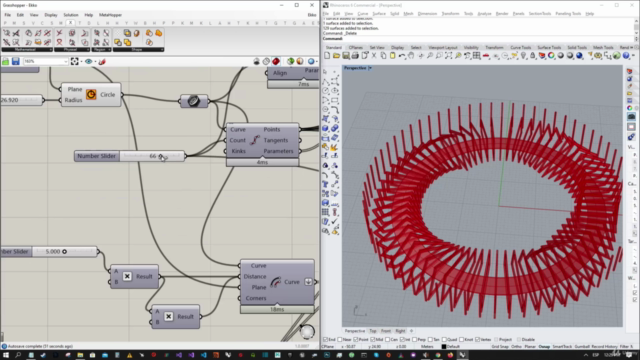This screenshot has height=360, width=640.
Task: Click the wireframe preview icon in Grasshopper toolbar
Action: click(x=266, y=61)
